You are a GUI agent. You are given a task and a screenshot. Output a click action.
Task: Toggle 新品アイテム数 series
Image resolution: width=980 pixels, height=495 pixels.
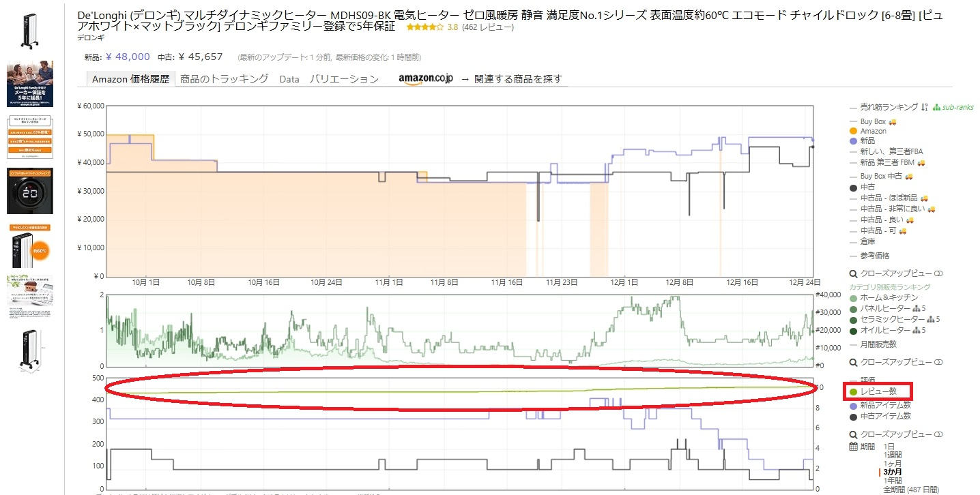pyautogui.click(x=880, y=405)
